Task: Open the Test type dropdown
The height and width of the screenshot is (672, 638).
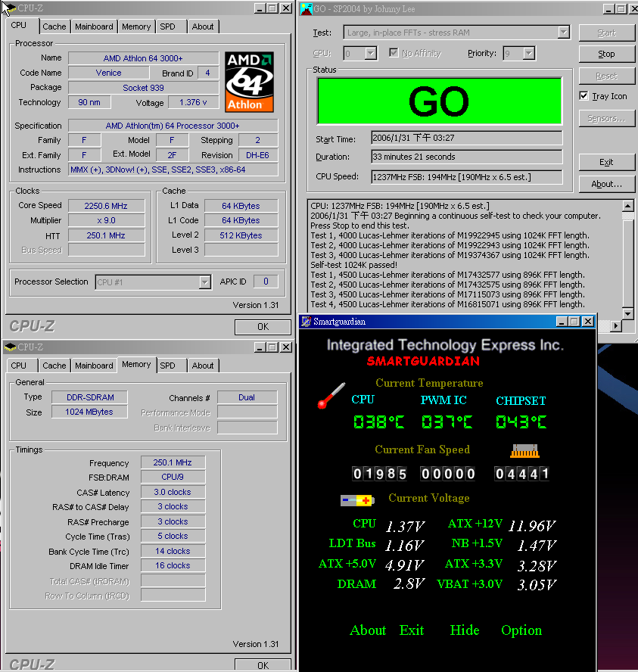Action: [x=564, y=32]
